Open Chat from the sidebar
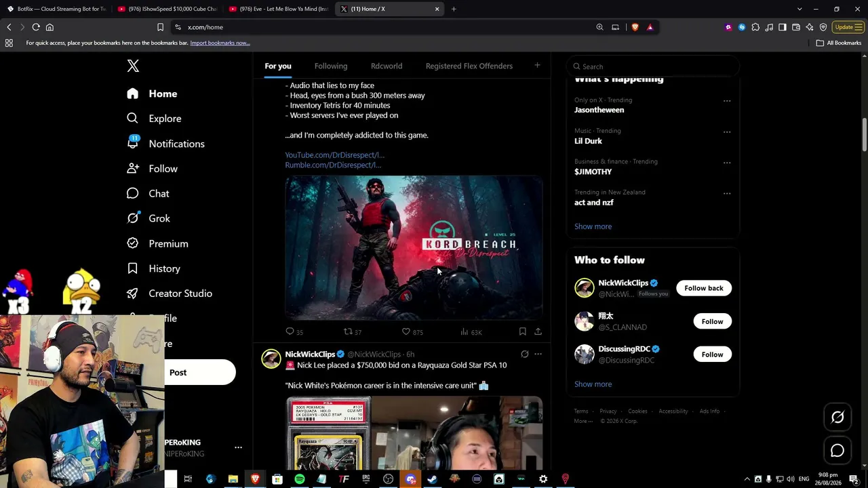This screenshot has height=488, width=868. pyautogui.click(x=148, y=194)
